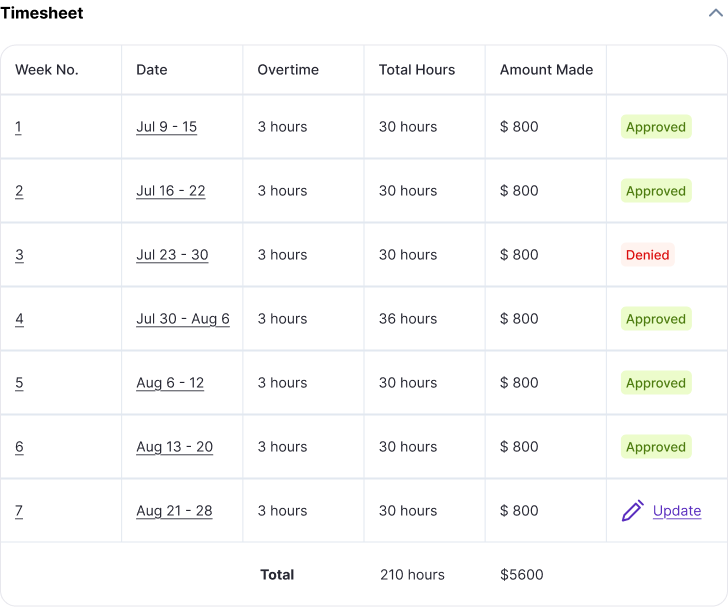The image size is (728, 607).
Task: Click the 3 hours overtime for week 3
Action: (x=282, y=255)
